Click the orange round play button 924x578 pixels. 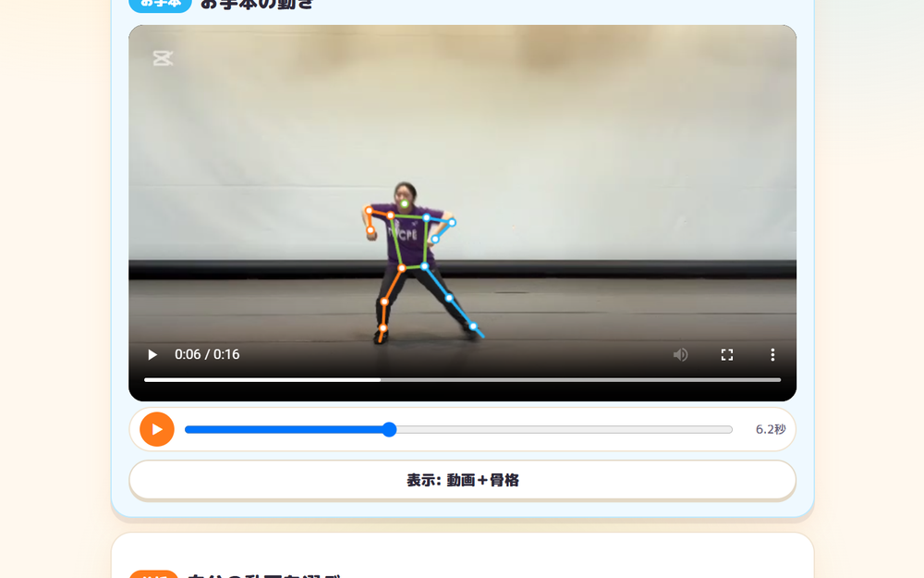(157, 429)
